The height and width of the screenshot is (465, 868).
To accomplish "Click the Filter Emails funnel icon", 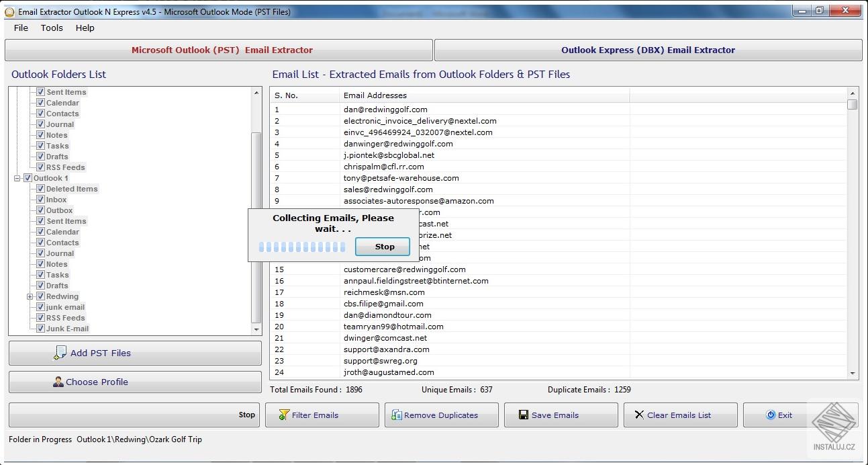I will pyautogui.click(x=284, y=415).
